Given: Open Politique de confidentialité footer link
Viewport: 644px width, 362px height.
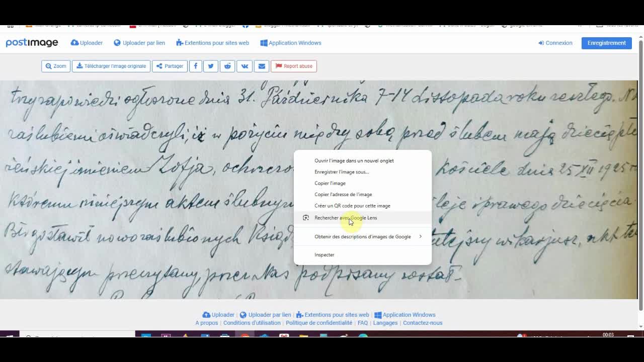Looking at the screenshot, I should pyautogui.click(x=319, y=323).
